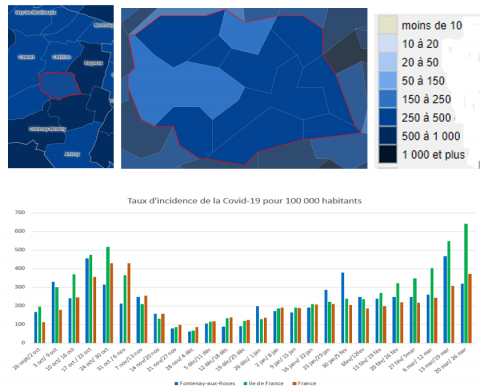Pick the "150 à 250" legend swatch
Viewport: 480px width, 389px height.
coord(388,99)
